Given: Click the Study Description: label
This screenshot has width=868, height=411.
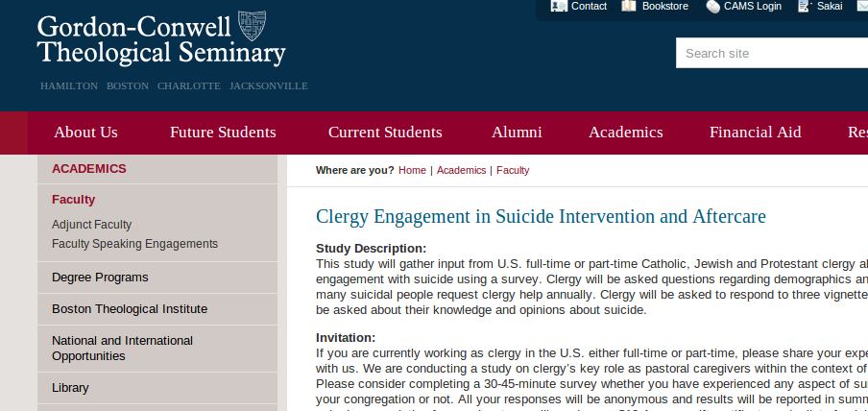Looking at the screenshot, I should click(x=372, y=249).
